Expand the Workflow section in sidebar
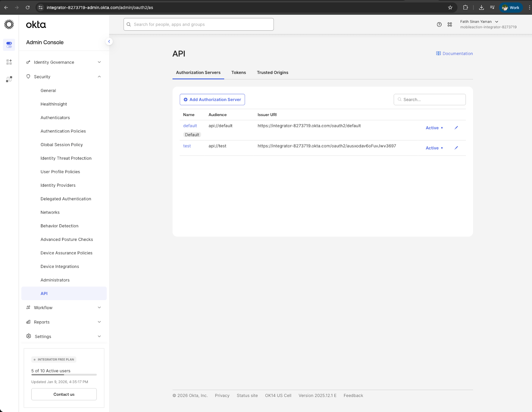Image resolution: width=532 pixels, height=412 pixels. [63, 308]
